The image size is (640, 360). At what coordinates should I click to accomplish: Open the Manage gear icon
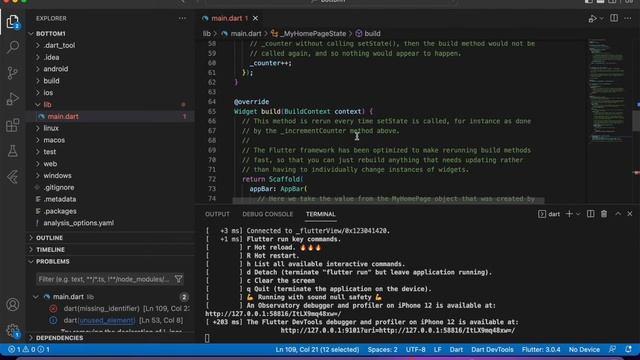tap(13, 330)
